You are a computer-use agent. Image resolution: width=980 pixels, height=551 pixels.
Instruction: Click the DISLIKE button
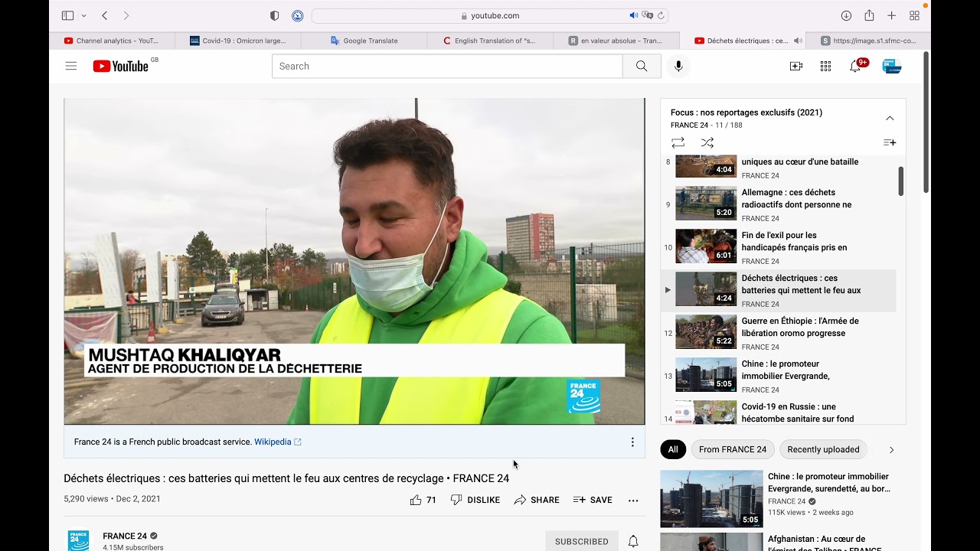pyautogui.click(x=475, y=500)
